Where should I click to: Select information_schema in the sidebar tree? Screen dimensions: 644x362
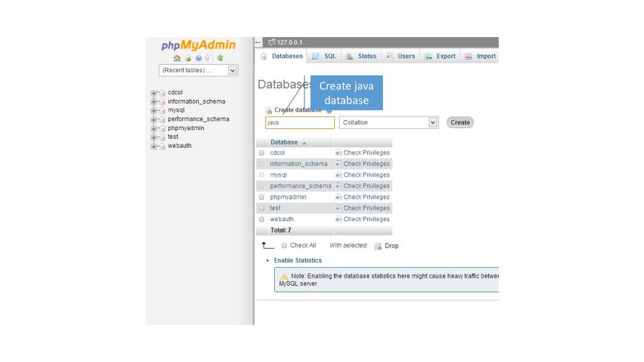196,101
